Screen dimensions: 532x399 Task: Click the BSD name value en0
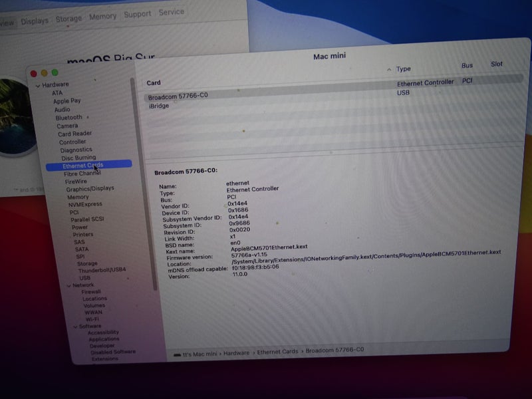click(235, 243)
